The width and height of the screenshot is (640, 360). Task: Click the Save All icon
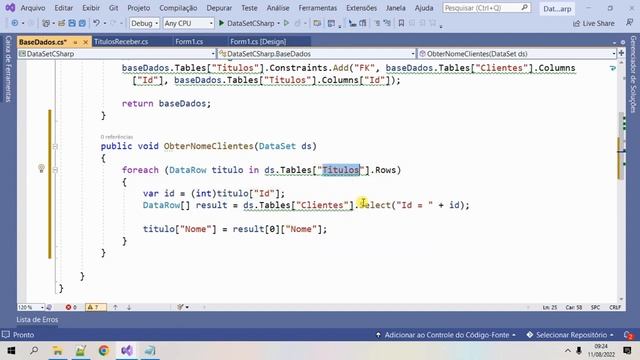point(82,23)
